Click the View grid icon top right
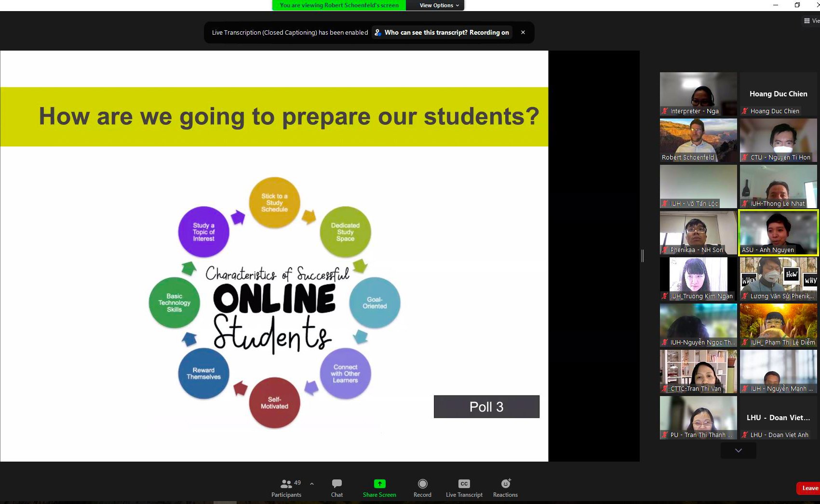 807,21
